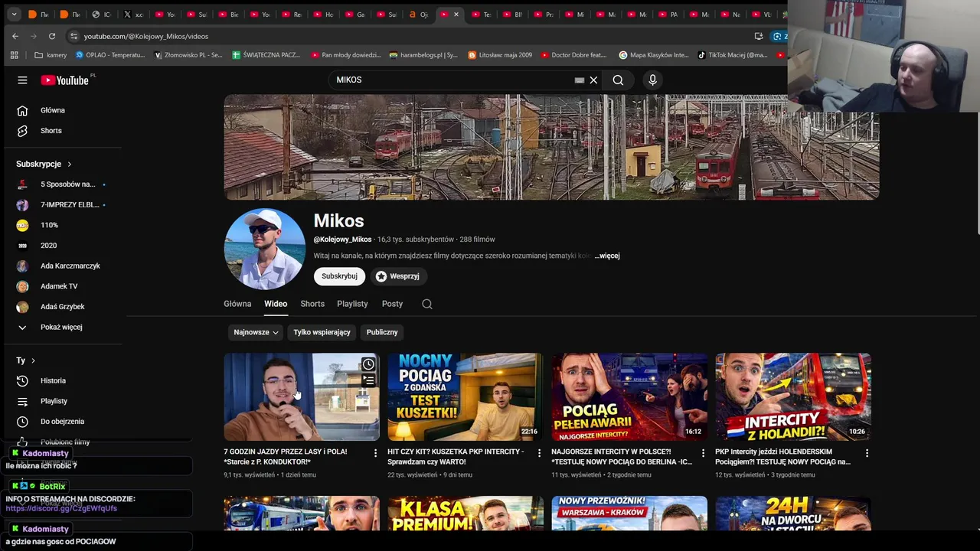Open NOWY PRZEWOŹNIK Warszawa-Kraków thumbnail

point(629,513)
